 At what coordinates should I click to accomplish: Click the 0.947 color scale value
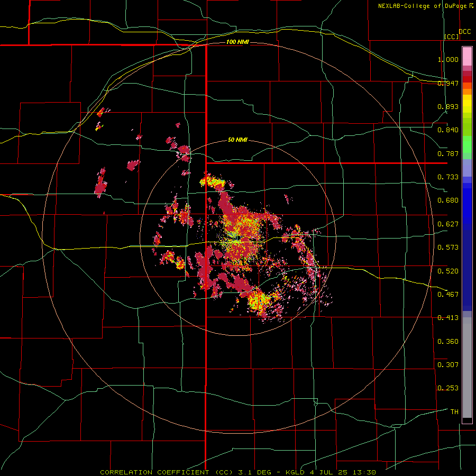tap(448, 83)
